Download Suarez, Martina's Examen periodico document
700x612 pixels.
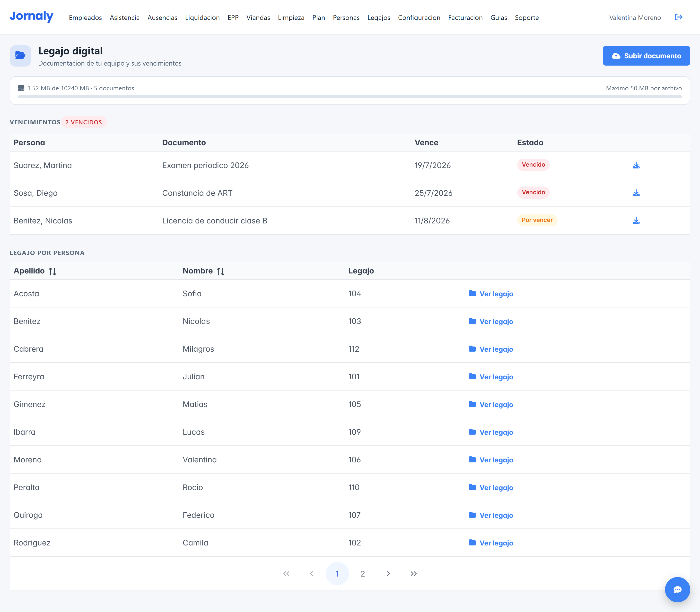[636, 165]
